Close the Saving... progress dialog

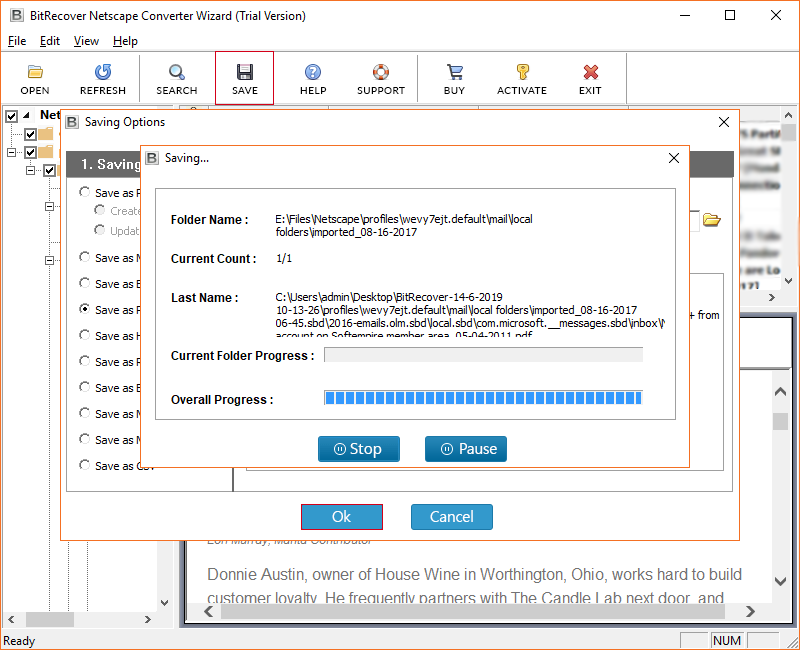[x=673, y=158]
